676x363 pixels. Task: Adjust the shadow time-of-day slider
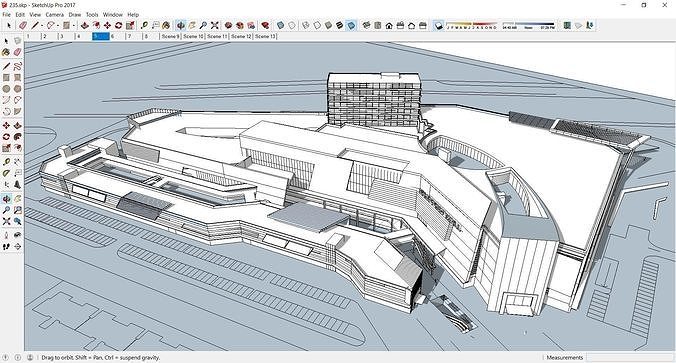point(529,24)
